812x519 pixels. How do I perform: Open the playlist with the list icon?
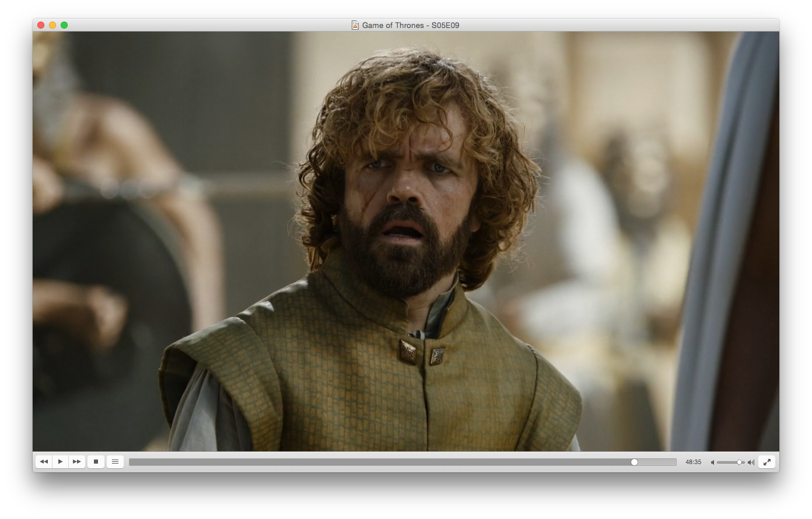point(115,462)
